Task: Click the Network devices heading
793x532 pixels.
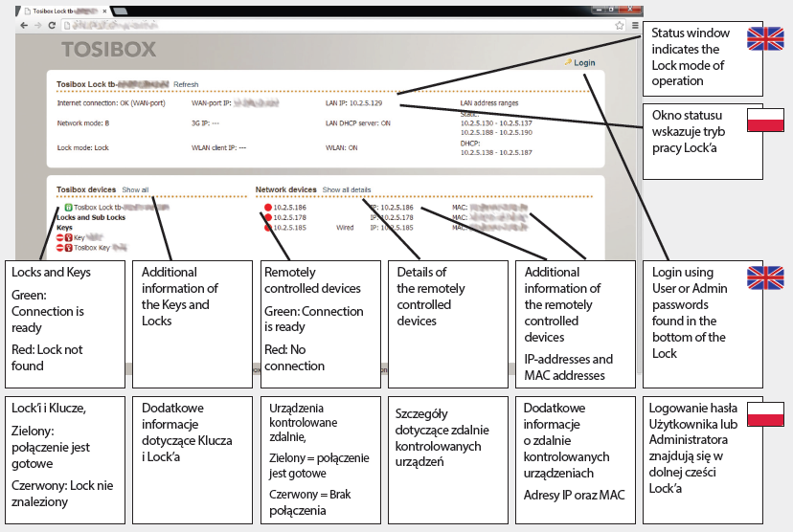Action: click(285, 190)
